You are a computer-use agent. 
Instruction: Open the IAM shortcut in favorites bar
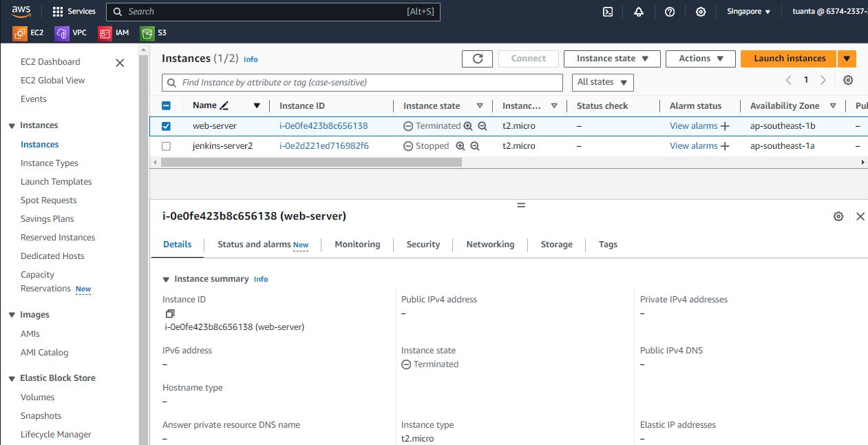(114, 32)
